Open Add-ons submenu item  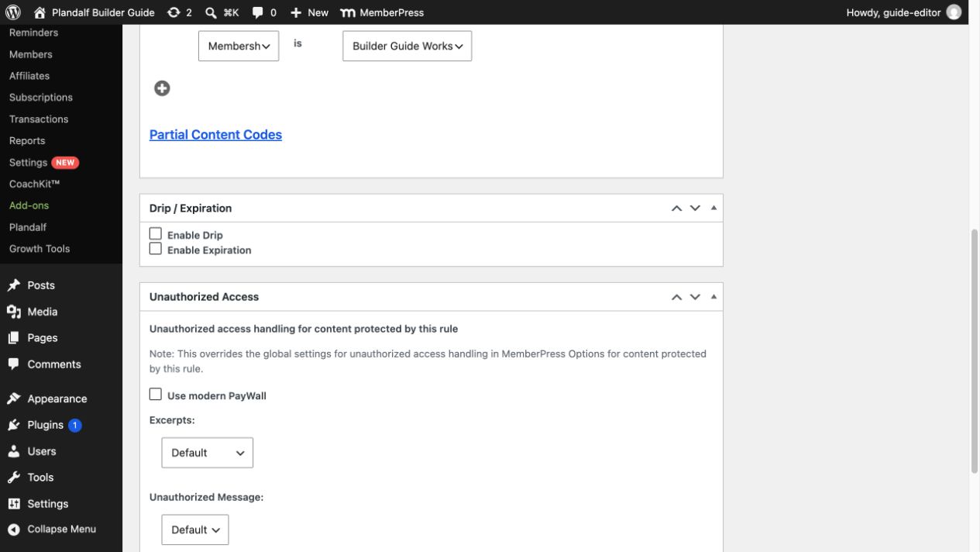pos(29,205)
